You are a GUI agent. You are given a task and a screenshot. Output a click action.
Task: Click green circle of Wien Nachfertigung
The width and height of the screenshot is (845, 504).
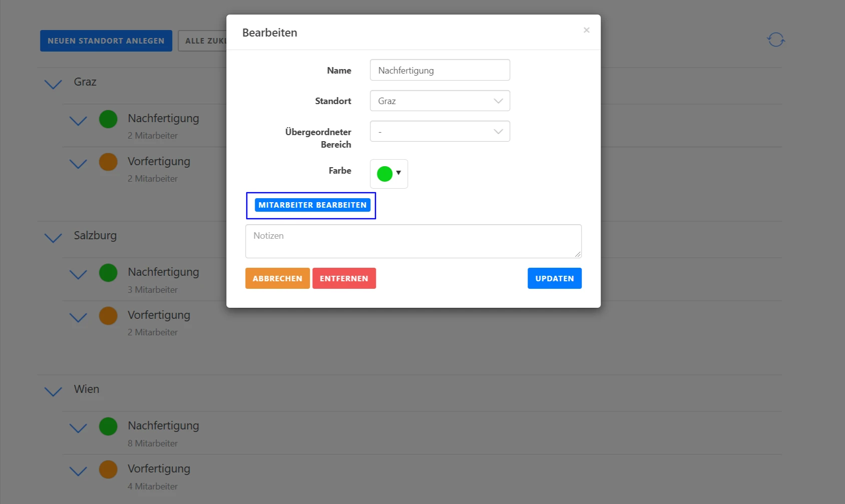(108, 426)
